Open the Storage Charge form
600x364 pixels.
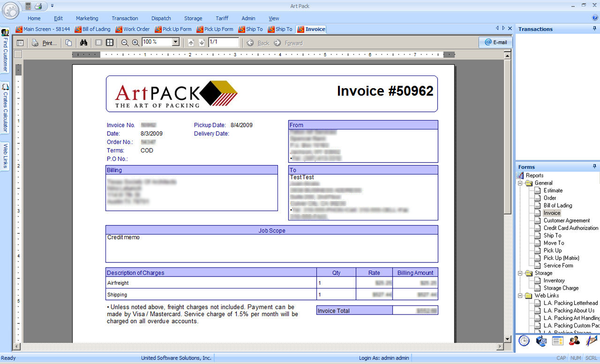pyautogui.click(x=561, y=288)
